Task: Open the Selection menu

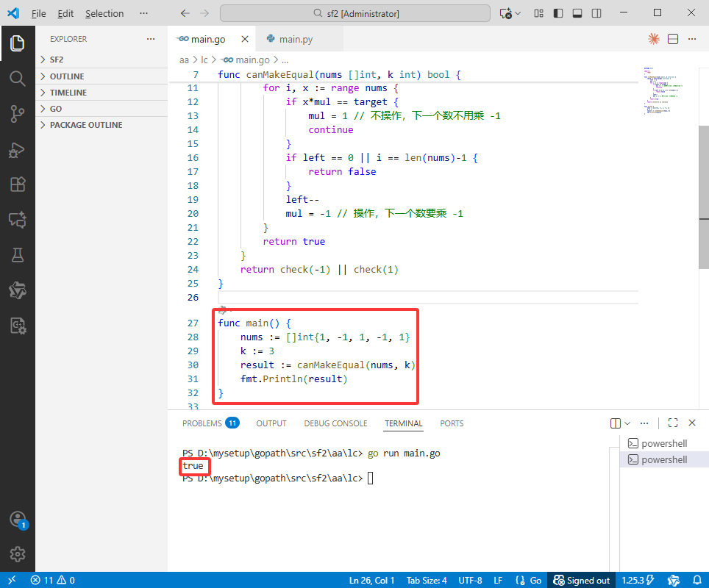Action: pos(104,13)
